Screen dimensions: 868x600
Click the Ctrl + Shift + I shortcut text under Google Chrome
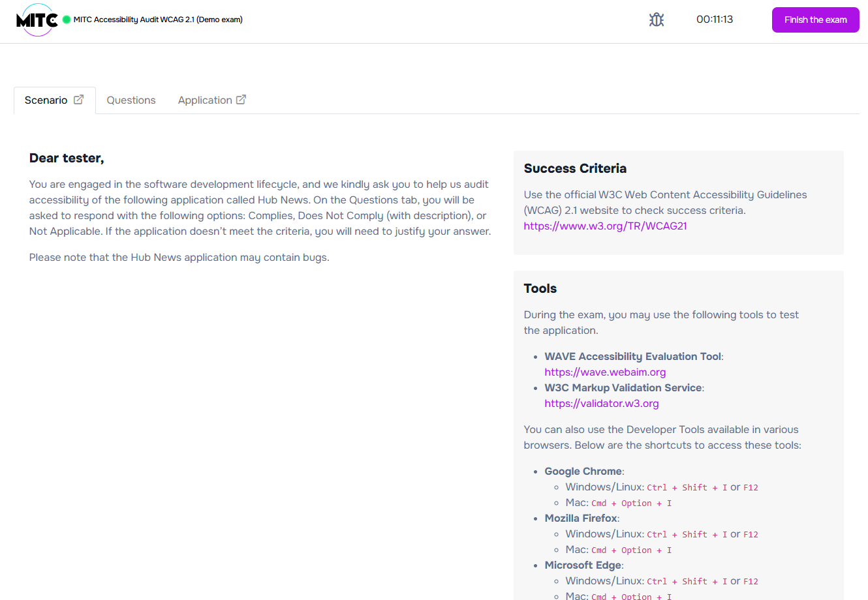pyautogui.click(x=685, y=487)
